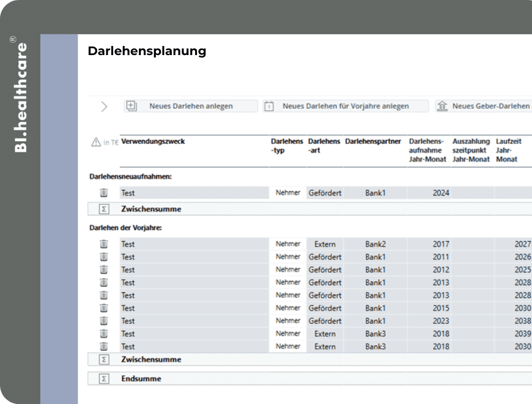Click the Darlehens-typ column header
This screenshot has height=404, width=532.
point(287,146)
